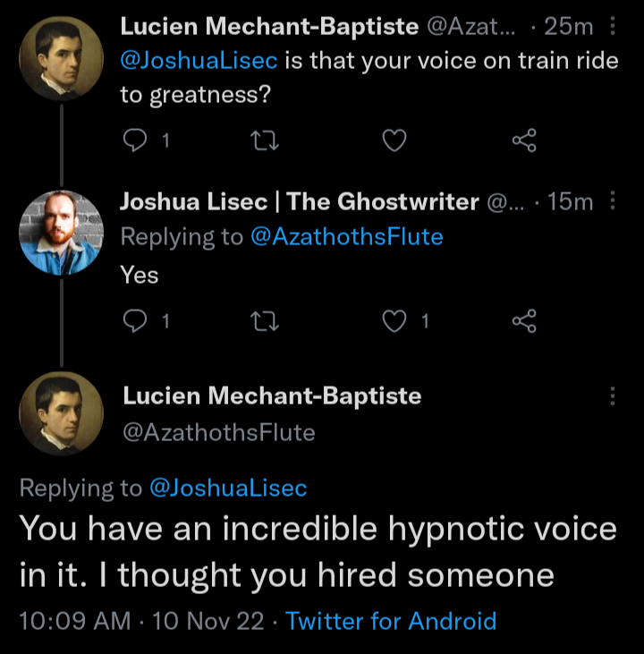View Joshua Lisec's profile picture

61,233
